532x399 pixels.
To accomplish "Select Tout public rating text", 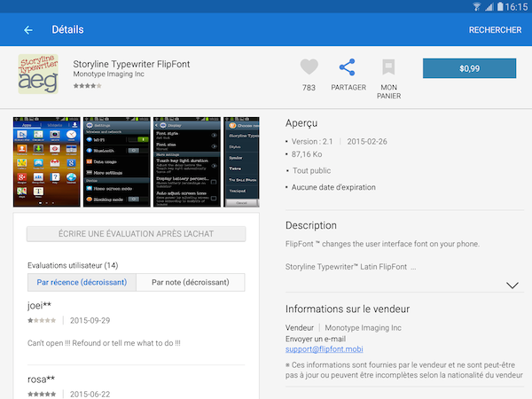I will 311,170.
